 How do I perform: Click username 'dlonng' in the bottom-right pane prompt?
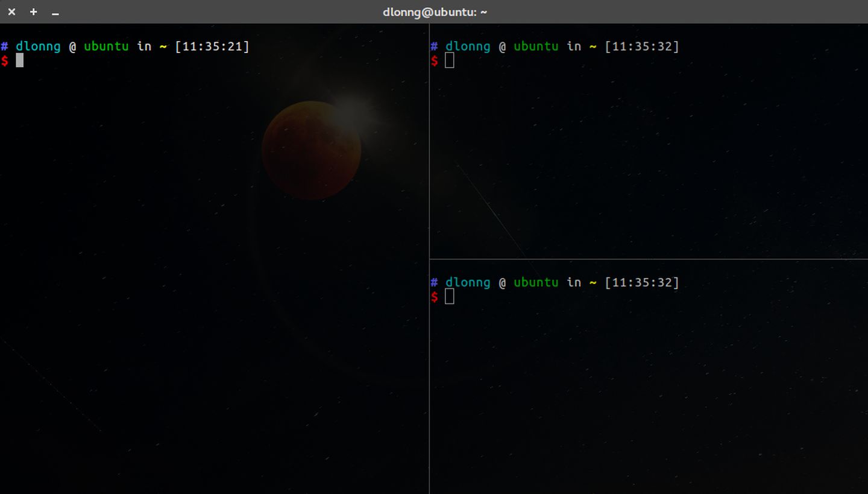point(468,282)
